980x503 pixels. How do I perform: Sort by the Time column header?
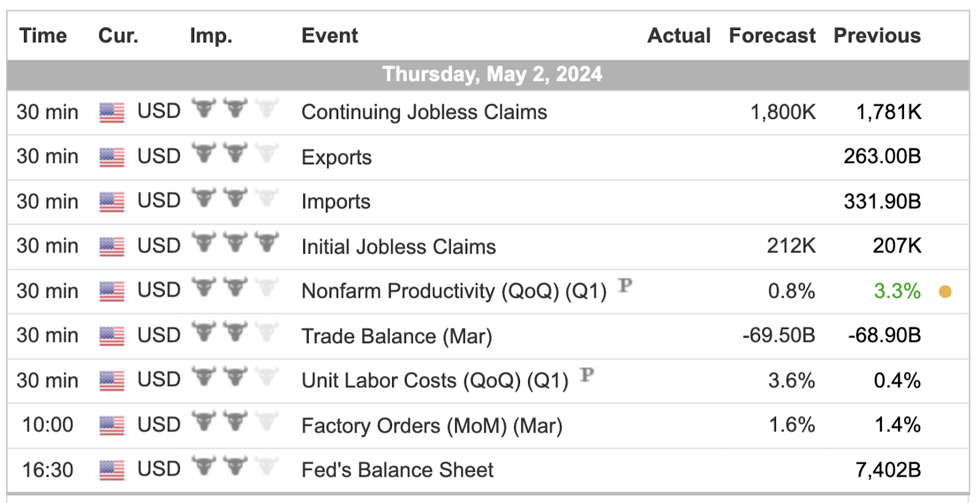[43, 36]
